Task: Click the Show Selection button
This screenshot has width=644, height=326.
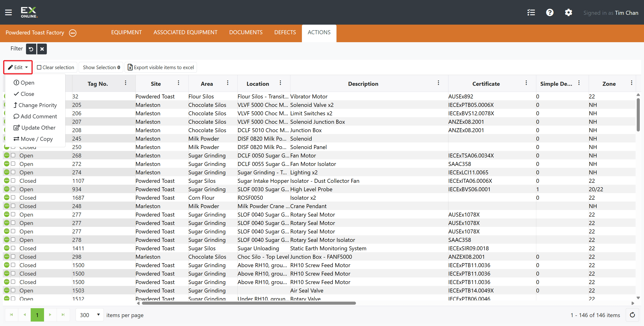Action: point(101,67)
